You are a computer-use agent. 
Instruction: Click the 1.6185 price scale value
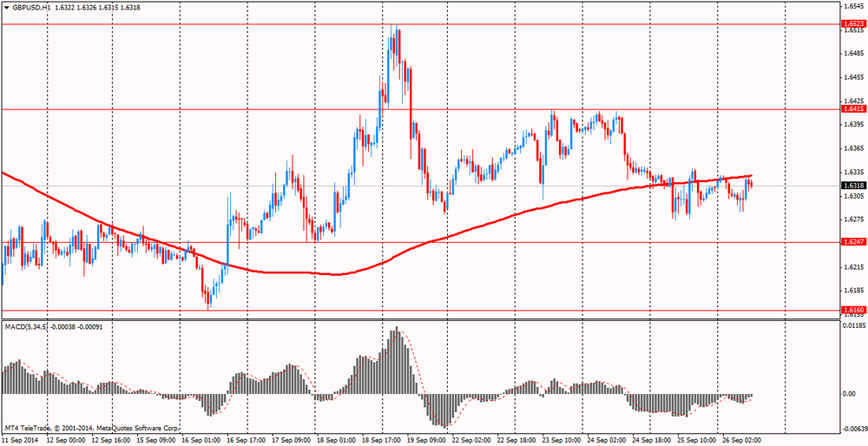point(852,291)
